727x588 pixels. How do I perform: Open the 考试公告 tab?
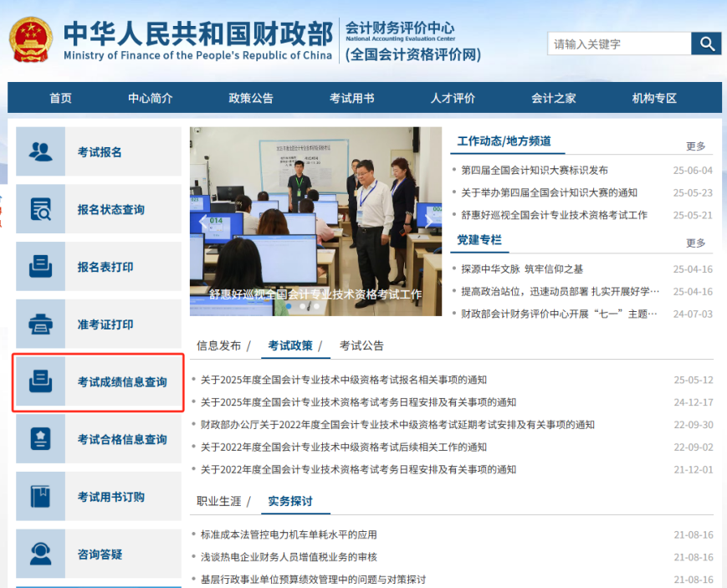point(360,345)
